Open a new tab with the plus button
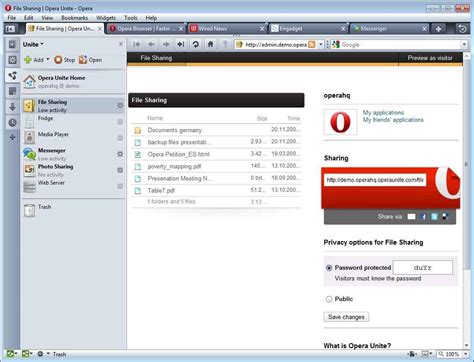 pos(439,29)
